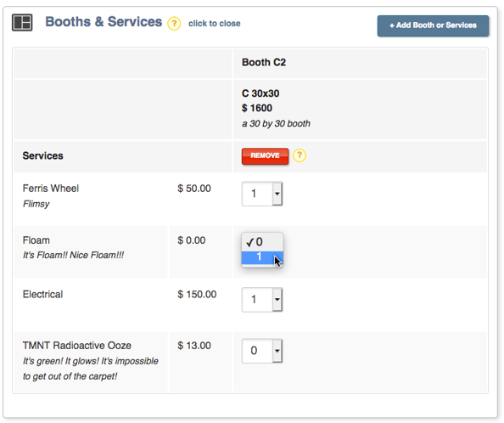Remove Booth C2 with the red button
504x423 pixels.
pyautogui.click(x=265, y=156)
